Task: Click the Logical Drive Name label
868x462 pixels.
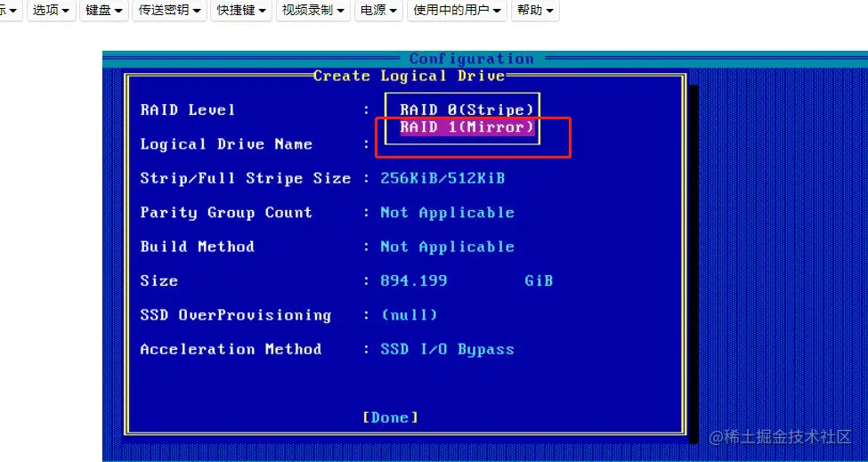Action: (x=226, y=144)
